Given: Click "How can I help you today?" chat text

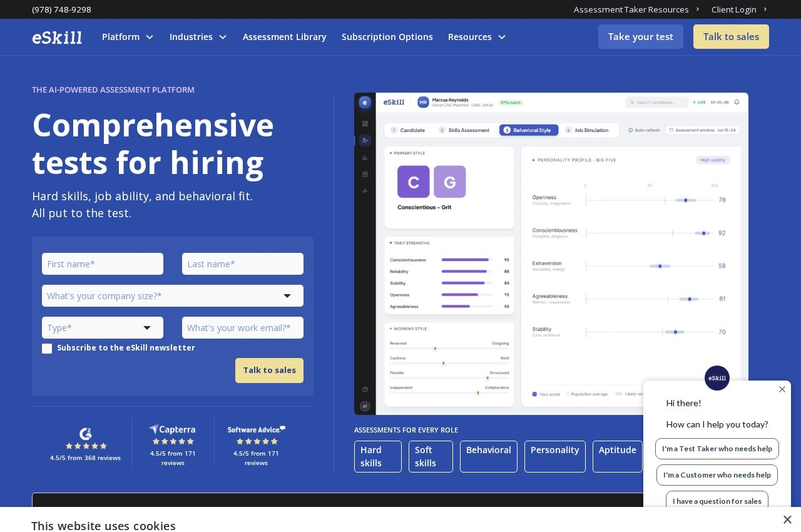Looking at the screenshot, I should (717, 424).
